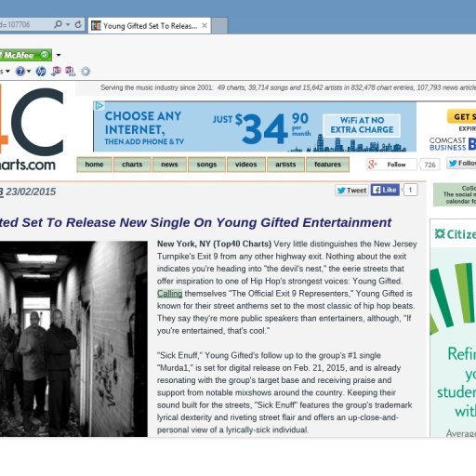Click the Facebook Like button

coord(385,190)
